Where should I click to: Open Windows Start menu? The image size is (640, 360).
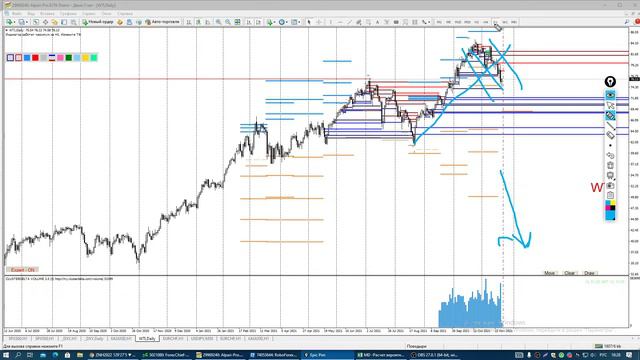(6, 355)
